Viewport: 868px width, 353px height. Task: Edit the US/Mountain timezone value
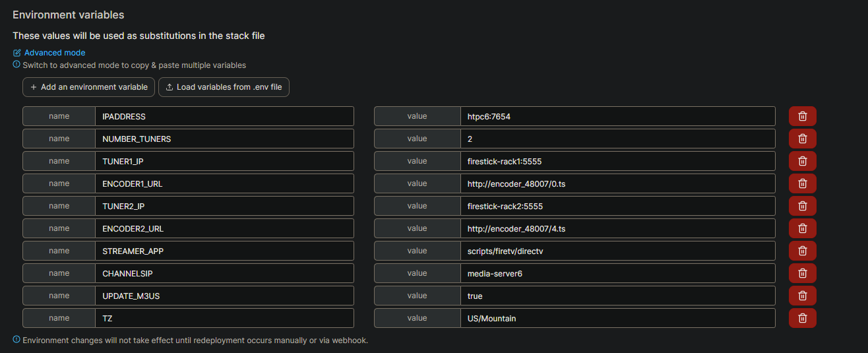tap(617, 318)
